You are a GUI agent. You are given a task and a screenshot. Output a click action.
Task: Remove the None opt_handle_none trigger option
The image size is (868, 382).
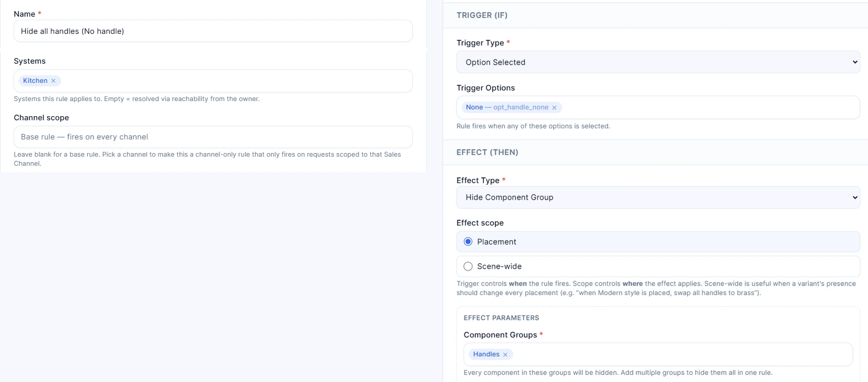point(554,108)
